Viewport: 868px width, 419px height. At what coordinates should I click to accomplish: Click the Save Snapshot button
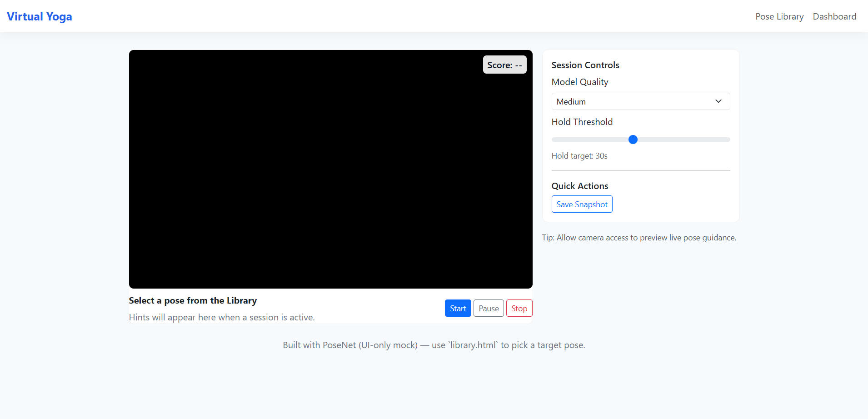pos(582,204)
